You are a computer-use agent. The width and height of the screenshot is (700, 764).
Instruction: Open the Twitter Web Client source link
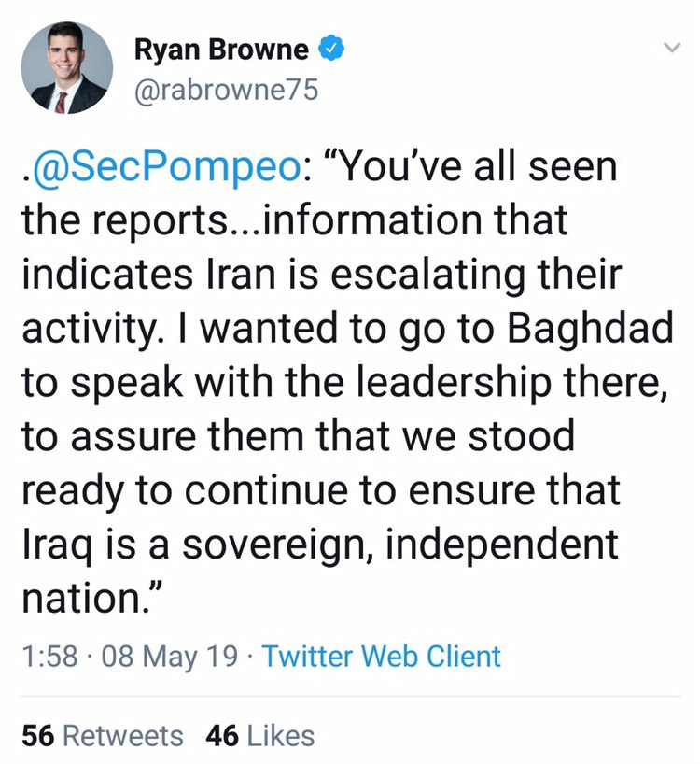[382, 656]
